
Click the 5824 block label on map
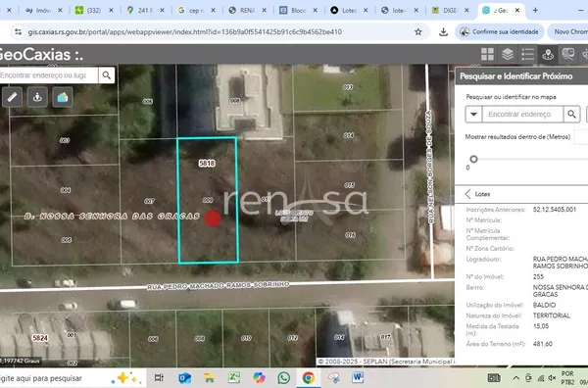40,338
